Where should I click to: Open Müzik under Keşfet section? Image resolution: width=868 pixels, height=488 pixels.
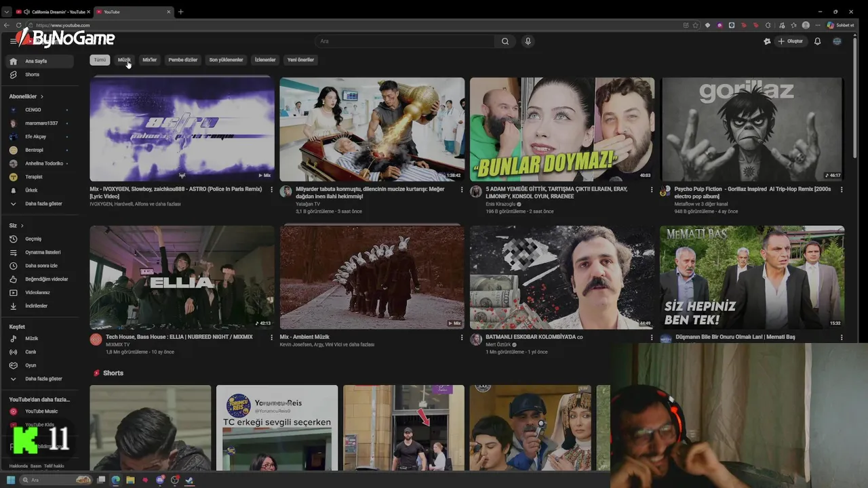(x=39, y=338)
